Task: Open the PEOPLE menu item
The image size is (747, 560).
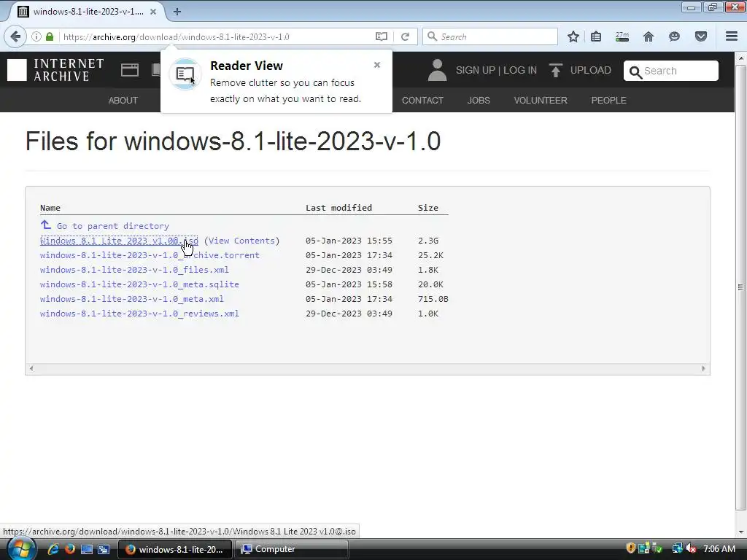Action: tap(608, 101)
